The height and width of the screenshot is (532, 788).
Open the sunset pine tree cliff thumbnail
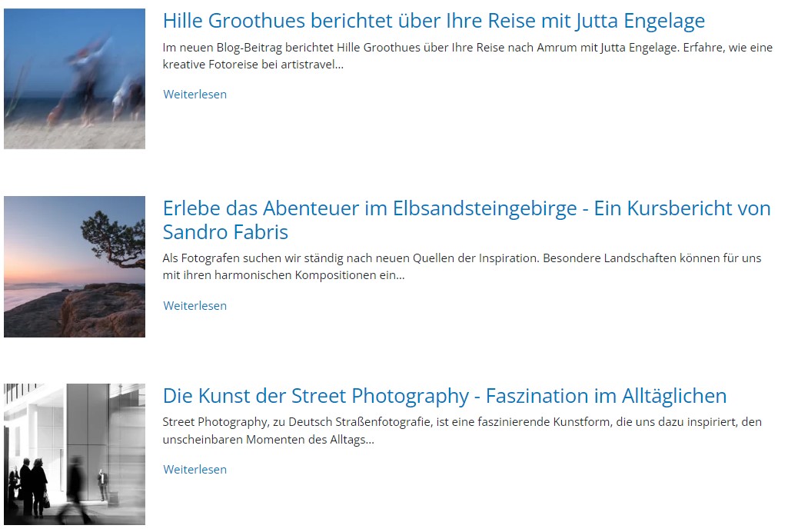75,266
